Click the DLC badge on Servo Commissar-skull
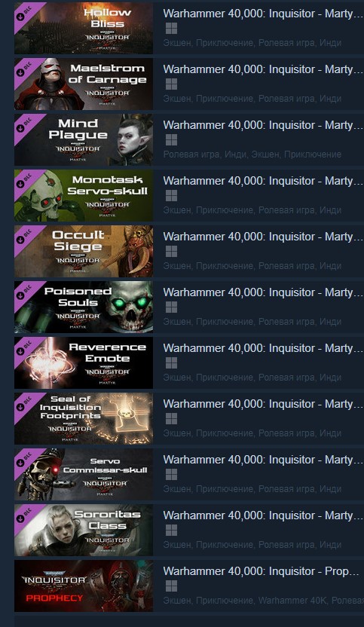This screenshot has width=364, height=627. (25, 460)
